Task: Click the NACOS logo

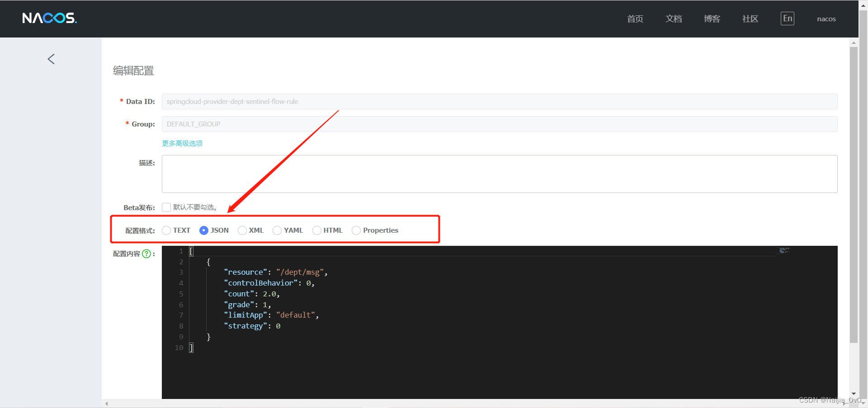Action: (49, 18)
